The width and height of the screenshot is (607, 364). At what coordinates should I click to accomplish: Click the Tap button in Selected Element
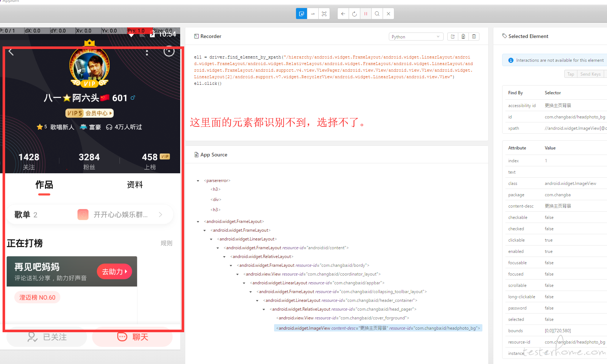click(x=570, y=74)
